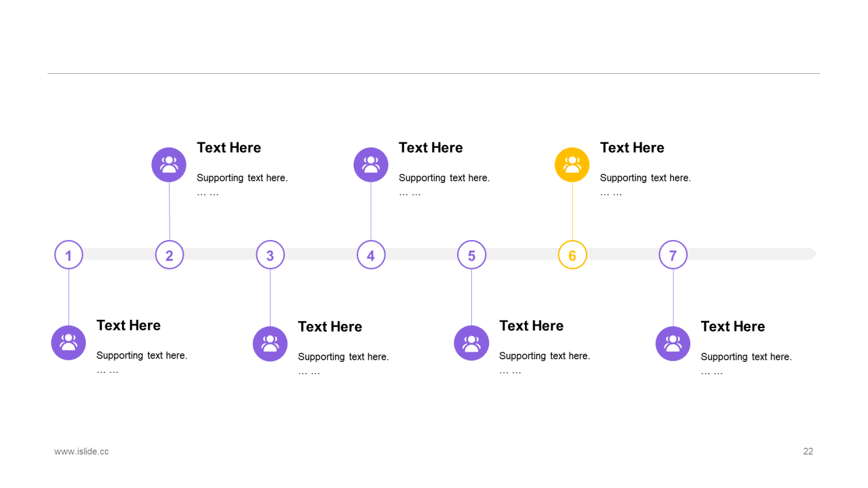868x488 pixels.
Task: Click the purple people icon above step 4
Action: pyautogui.click(x=371, y=165)
